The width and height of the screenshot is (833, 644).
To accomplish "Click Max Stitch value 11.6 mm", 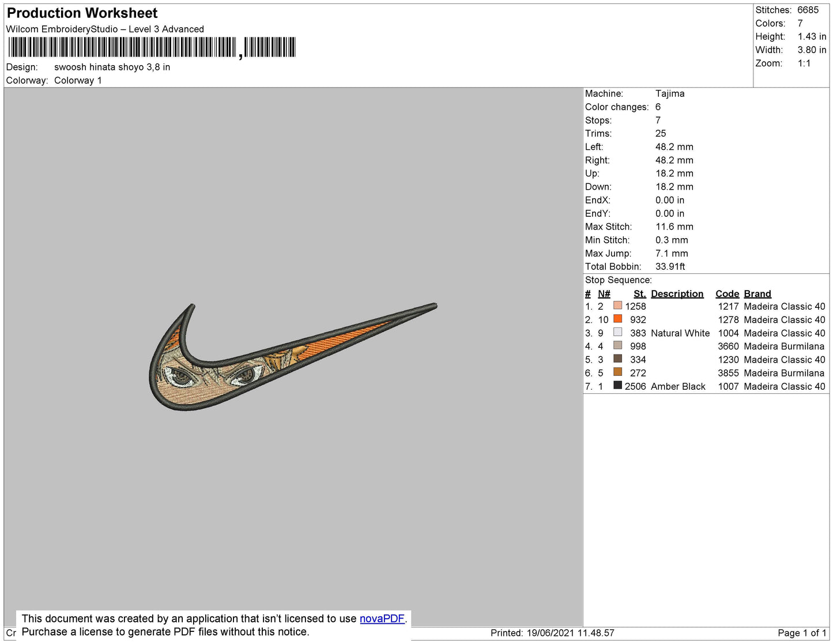I will click(x=674, y=227).
